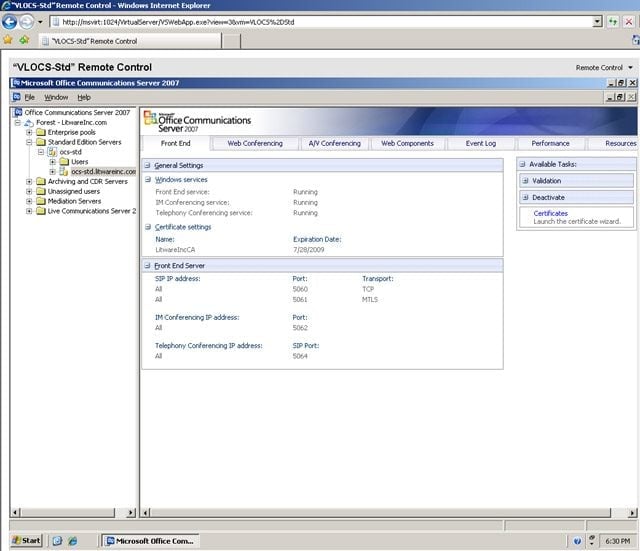Click the IE refresh icon
This screenshot has height=551, width=640.
[x=613, y=22]
